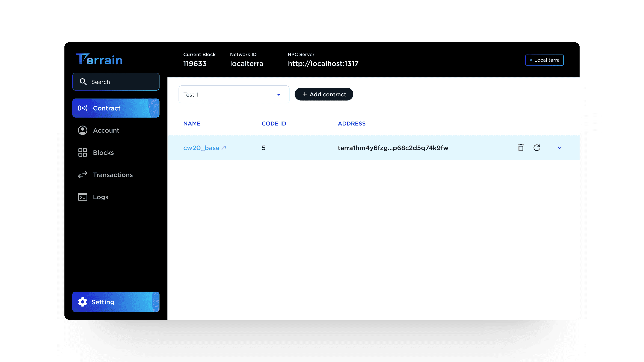This screenshot has height=362, width=644.
Task: Select the Contract broadcast icon
Action: pos(82,108)
